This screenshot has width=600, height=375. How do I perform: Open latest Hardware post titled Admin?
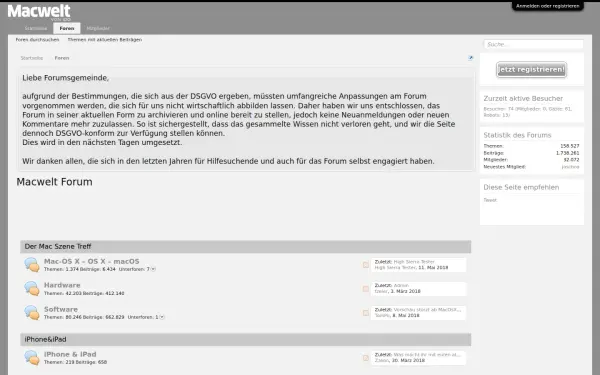pyautogui.click(x=401, y=285)
